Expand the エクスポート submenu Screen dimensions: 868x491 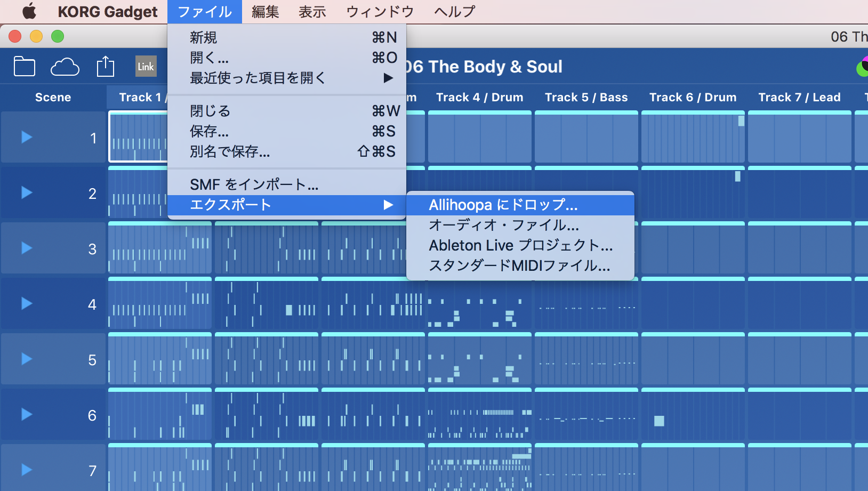287,205
